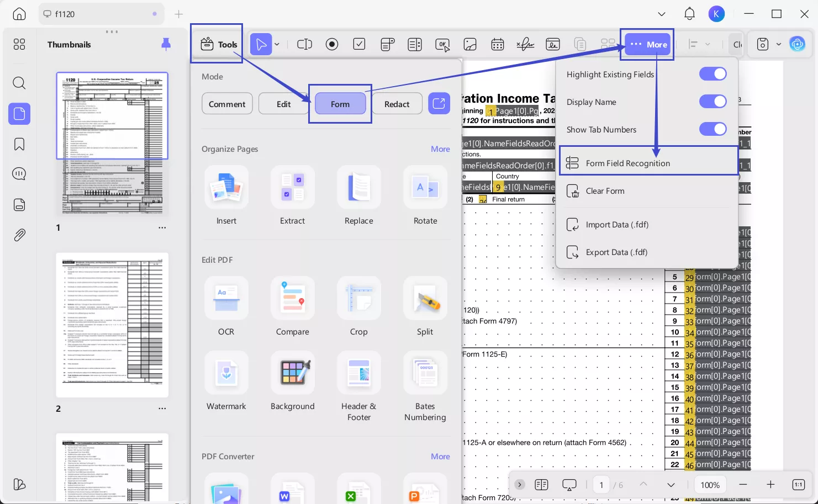Switch to Redact mode
Image resolution: width=818 pixels, height=504 pixels.
tap(397, 104)
